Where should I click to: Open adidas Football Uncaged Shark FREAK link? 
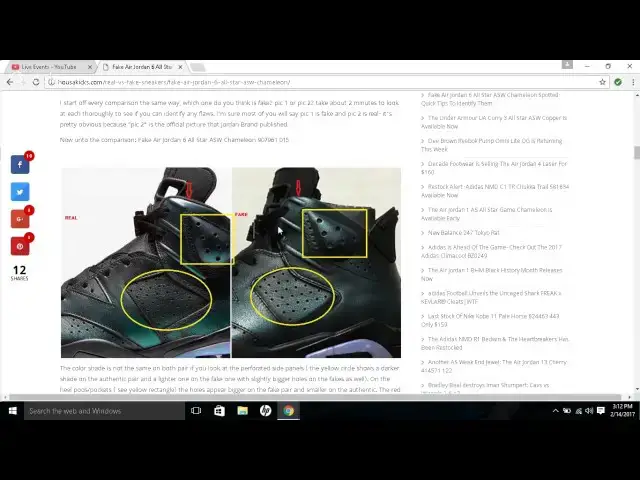point(491,297)
